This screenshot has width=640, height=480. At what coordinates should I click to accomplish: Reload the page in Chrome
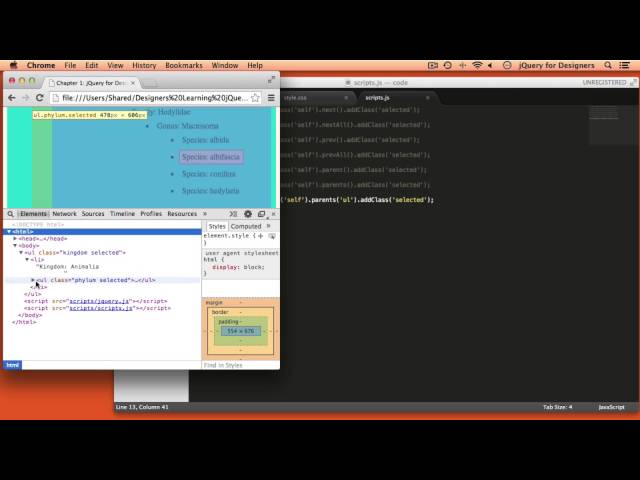click(x=40, y=98)
